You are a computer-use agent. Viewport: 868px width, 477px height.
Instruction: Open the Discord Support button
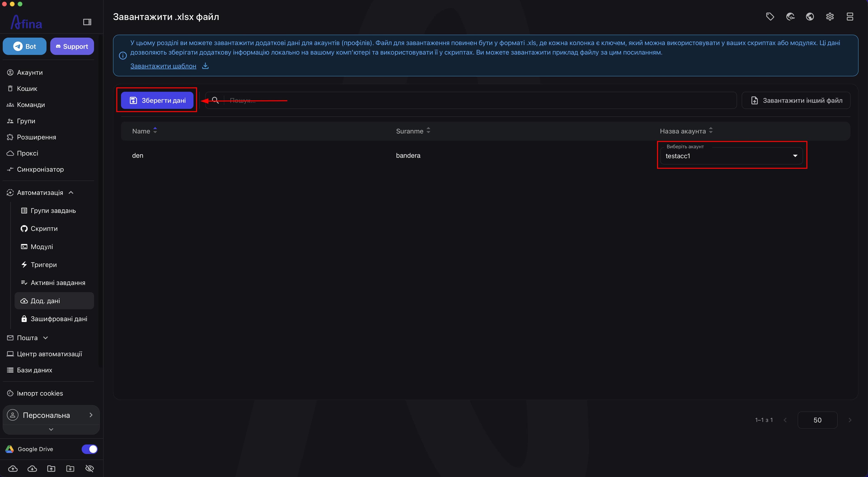click(x=72, y=46)
